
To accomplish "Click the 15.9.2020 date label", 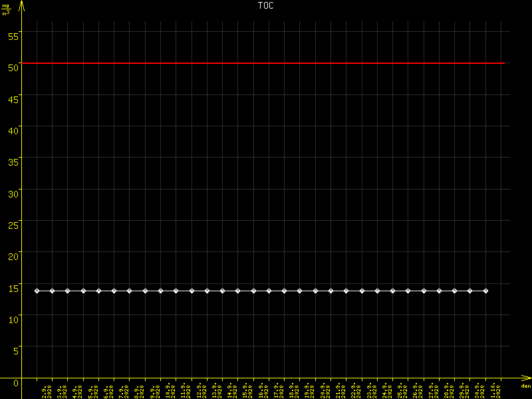I will point(245,390).
